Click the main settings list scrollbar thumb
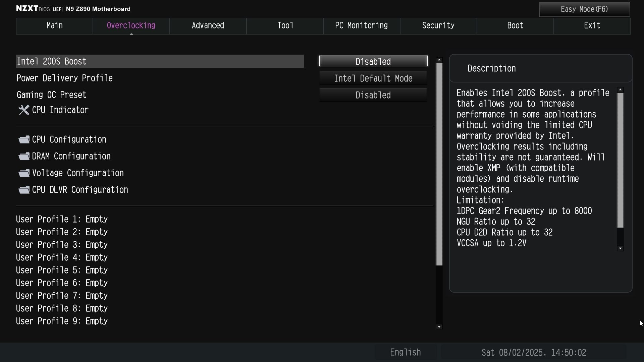Viewport: 644px width, 362px height. pos(439,164)
